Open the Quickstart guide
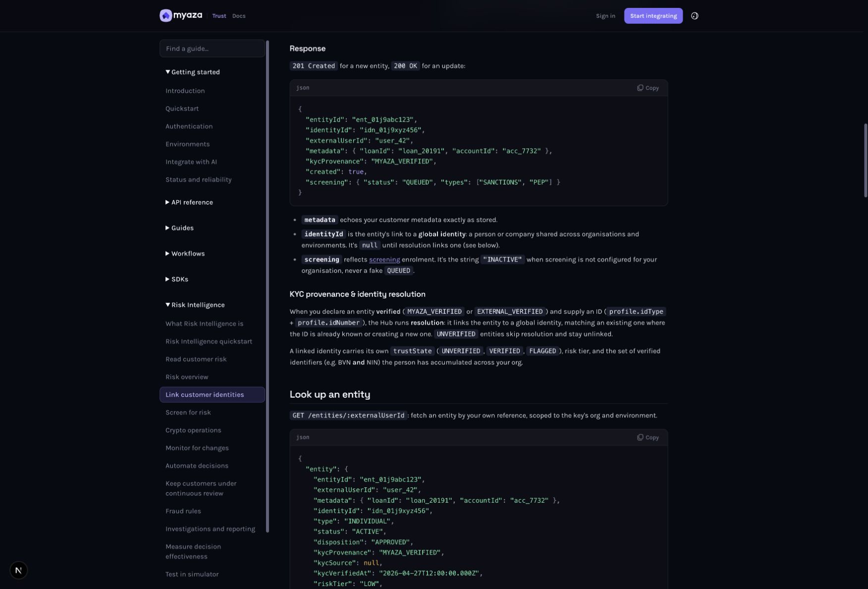 point(182,109)
